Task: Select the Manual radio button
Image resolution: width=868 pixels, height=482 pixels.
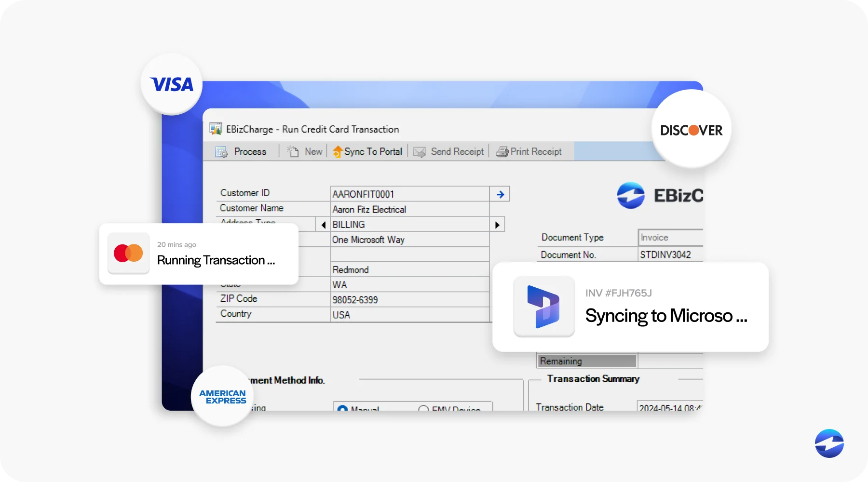Action: tap(342, 409)
